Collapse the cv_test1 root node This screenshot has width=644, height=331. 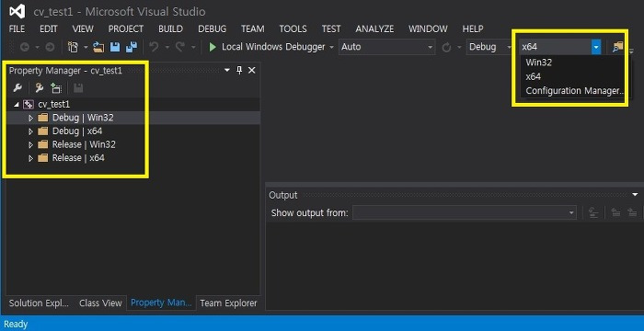[x=17, y=105]
